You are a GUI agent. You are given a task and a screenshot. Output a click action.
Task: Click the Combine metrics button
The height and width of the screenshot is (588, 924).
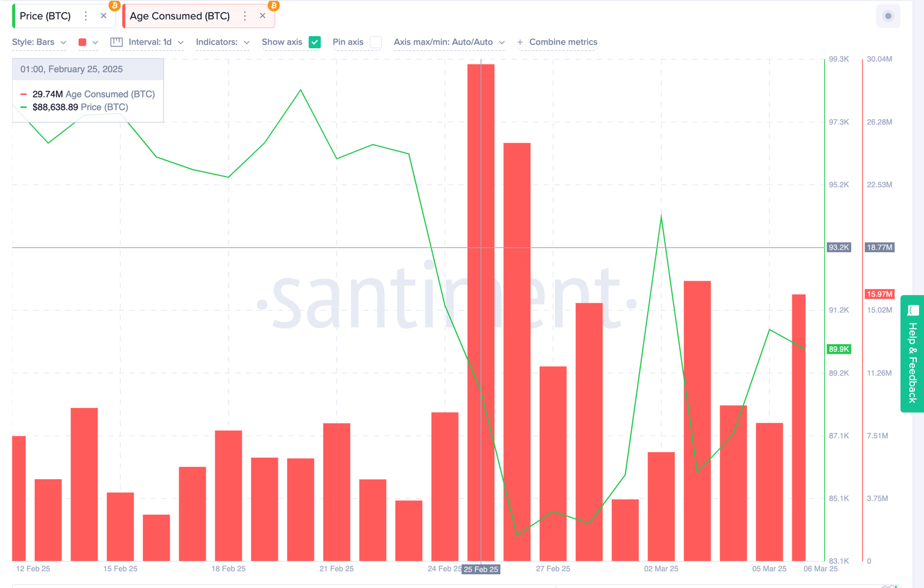tap(557, 42)
